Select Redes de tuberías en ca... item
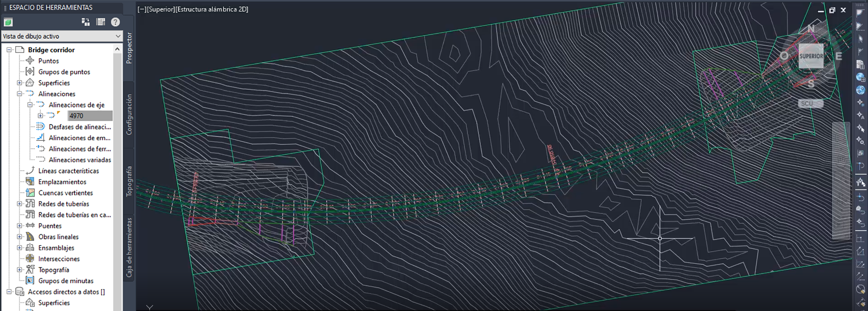 [x=74, y=215]
